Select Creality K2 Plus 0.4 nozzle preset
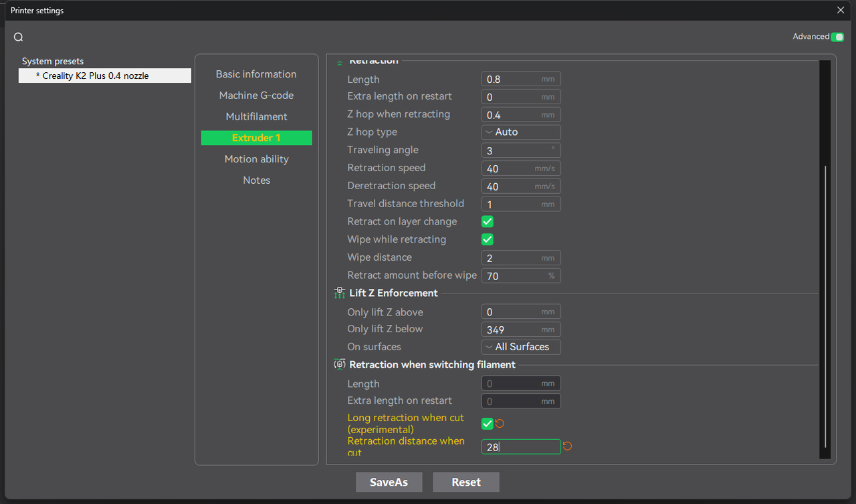The height and width of the screenshot is (504, 856). (x=105, y=76)
